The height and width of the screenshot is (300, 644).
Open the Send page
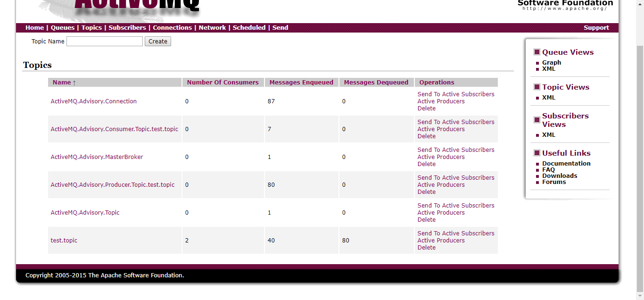[280, 28]
